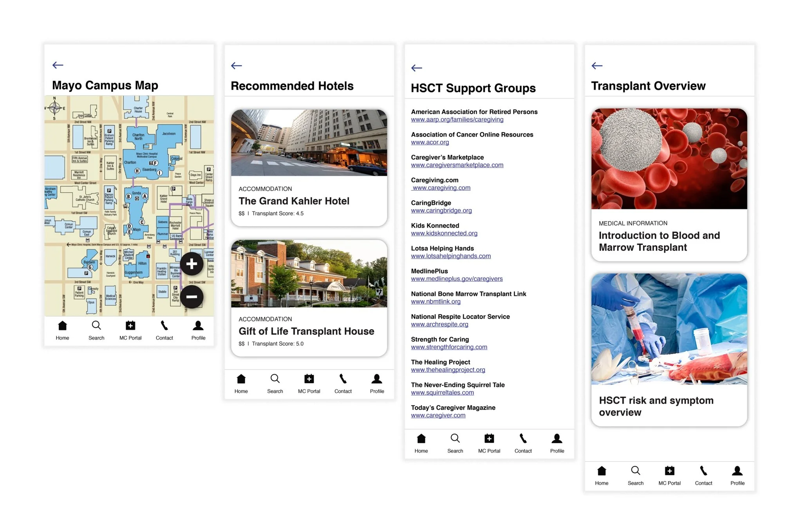This screenshot has height=532, width=808.
Task: Visit www.caringbridge.org link
Action: (441, 211)
